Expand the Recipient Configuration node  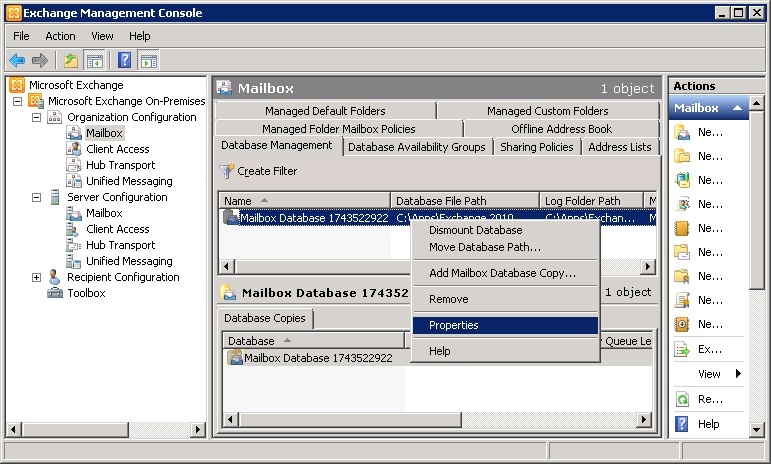36,277
